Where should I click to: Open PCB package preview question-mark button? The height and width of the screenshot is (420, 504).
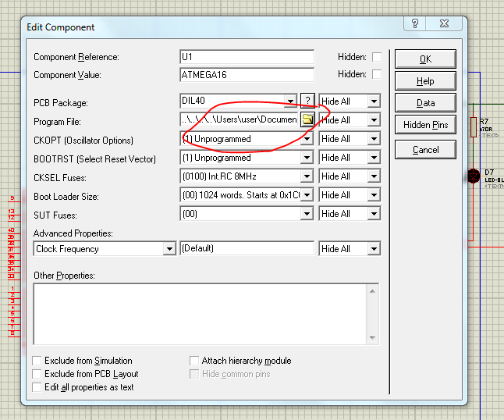307,101
